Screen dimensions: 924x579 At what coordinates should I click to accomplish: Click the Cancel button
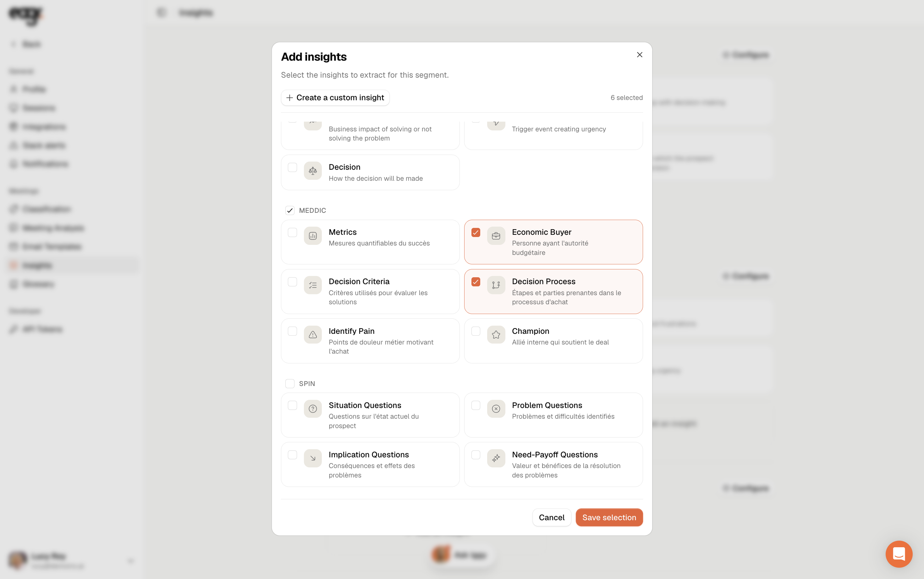tap(552, 517)
